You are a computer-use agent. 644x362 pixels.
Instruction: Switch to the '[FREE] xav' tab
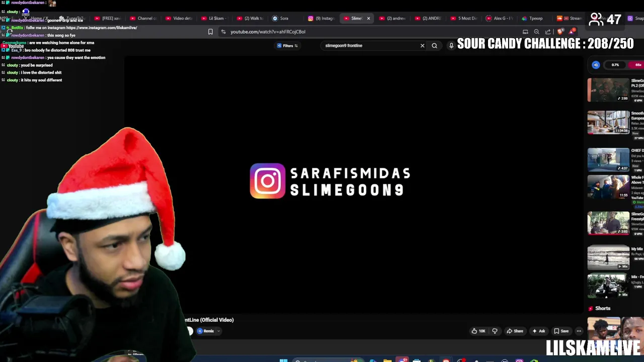(x=108, y=18)
